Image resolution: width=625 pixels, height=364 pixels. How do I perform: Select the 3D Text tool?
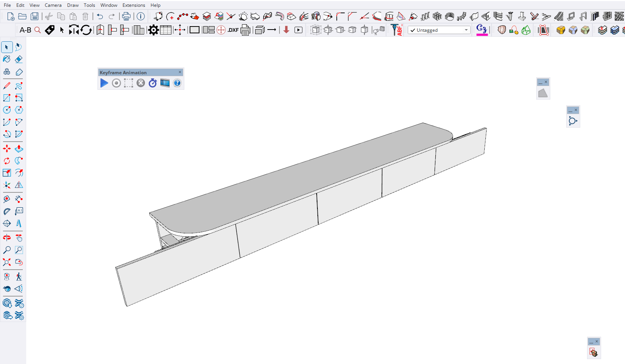click(x=19, y=223)
